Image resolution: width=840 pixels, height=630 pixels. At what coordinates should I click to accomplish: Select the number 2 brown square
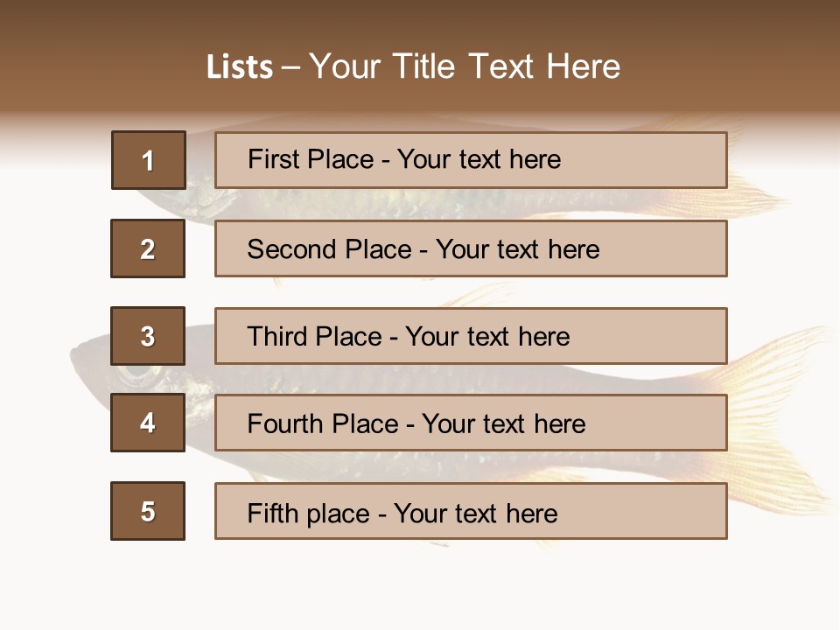[x=148, y=248]
